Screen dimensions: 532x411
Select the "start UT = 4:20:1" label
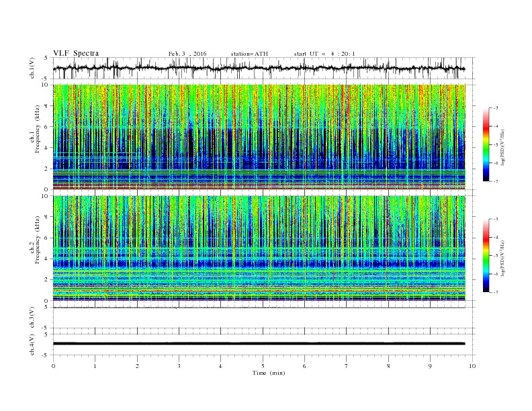coord(324,54)
